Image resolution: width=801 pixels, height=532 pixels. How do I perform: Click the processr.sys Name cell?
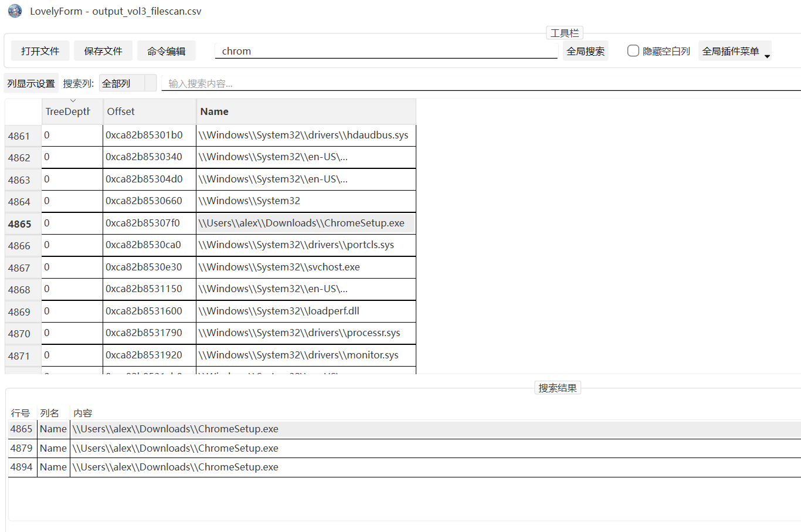pos(306,333)
